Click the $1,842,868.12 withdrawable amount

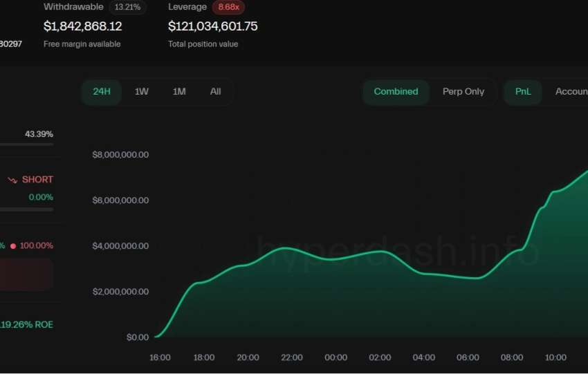[x=83, y=26]
